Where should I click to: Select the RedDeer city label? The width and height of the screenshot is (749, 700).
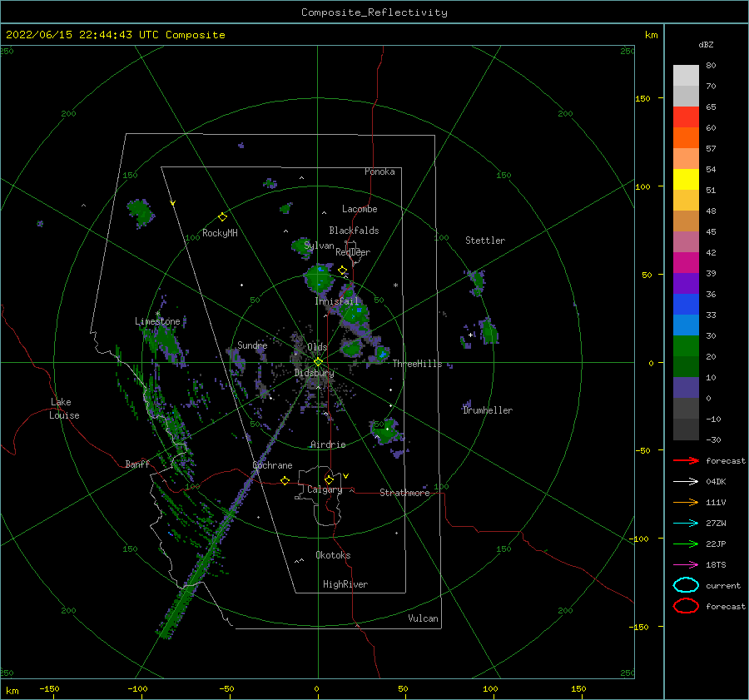pyautogui.click(x=353, y=252)
